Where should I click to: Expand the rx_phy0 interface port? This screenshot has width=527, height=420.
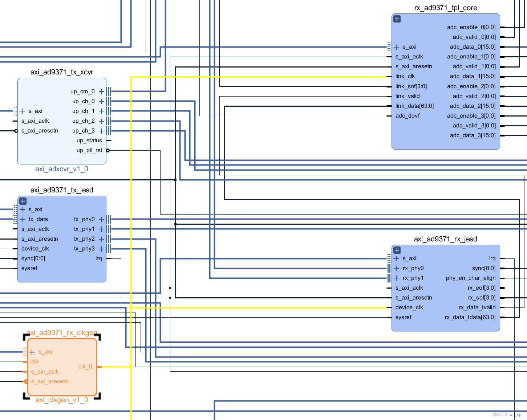coord(397,268)
